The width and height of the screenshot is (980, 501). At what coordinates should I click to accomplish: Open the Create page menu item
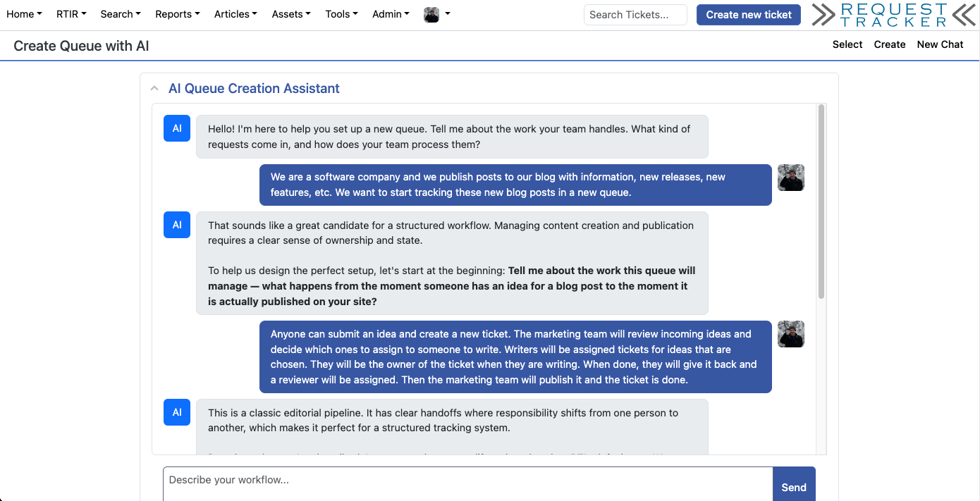click(890, 44)
